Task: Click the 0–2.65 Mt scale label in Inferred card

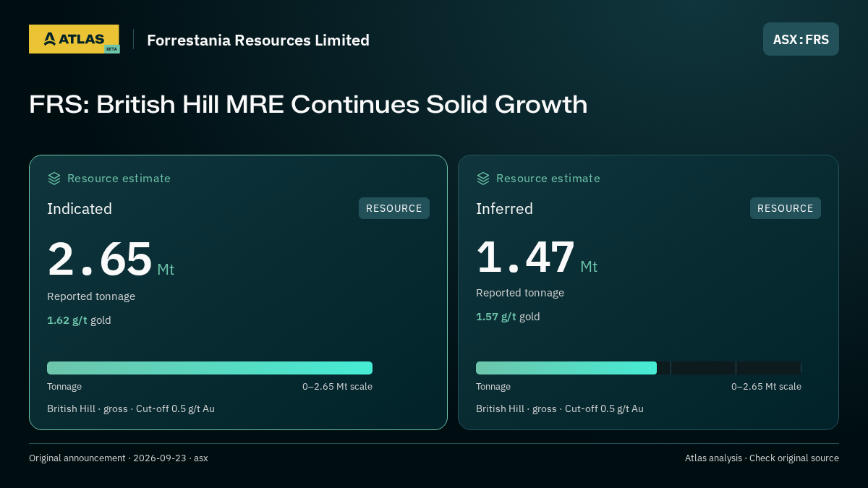Action: (x=766, y=387)
